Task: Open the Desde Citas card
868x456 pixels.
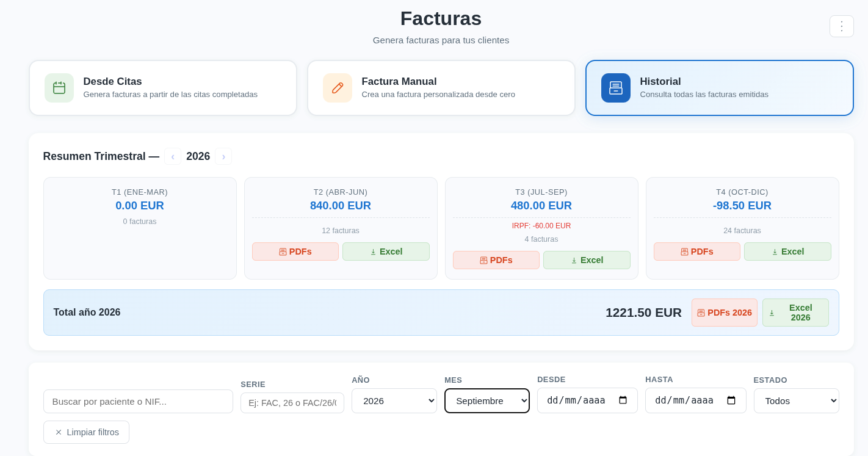Action: (x=163, y=88)
